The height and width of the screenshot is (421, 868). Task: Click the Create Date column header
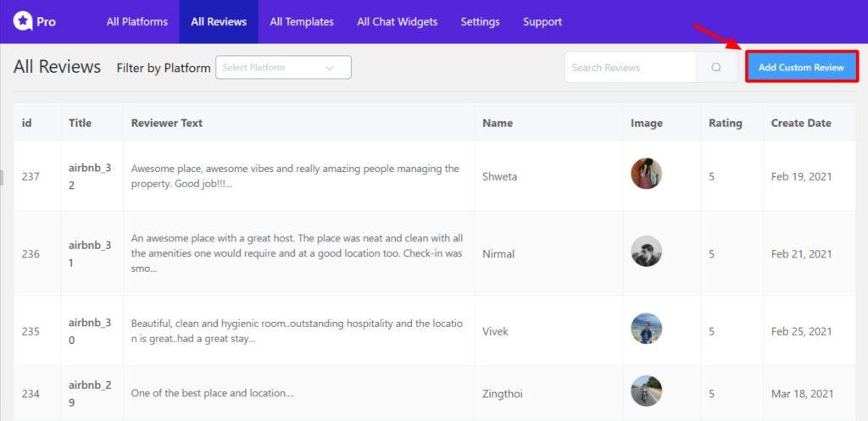[x=801, y=123]
